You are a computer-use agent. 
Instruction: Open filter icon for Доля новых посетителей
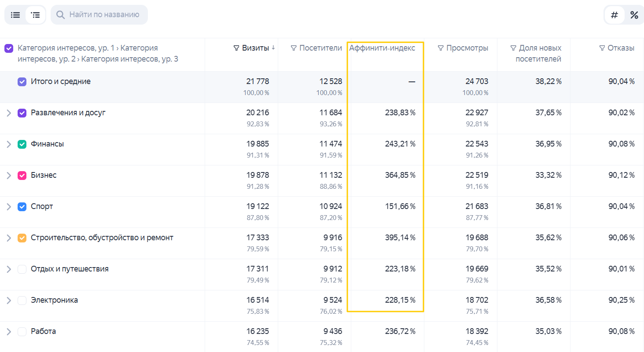513,48
